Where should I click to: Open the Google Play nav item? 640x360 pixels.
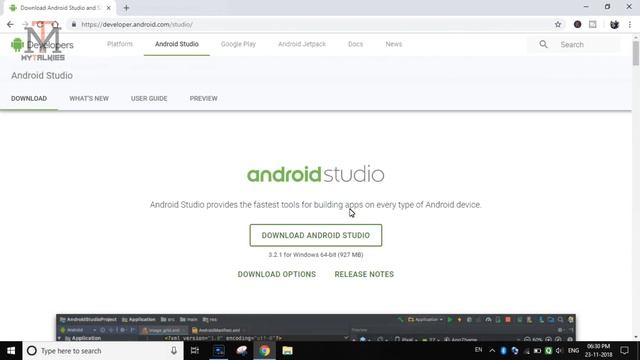238,44
